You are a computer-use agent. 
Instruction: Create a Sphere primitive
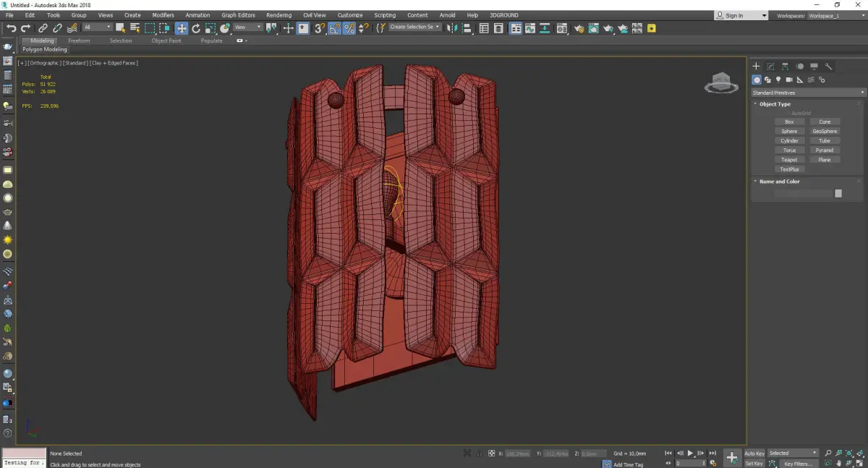(789, 131)
